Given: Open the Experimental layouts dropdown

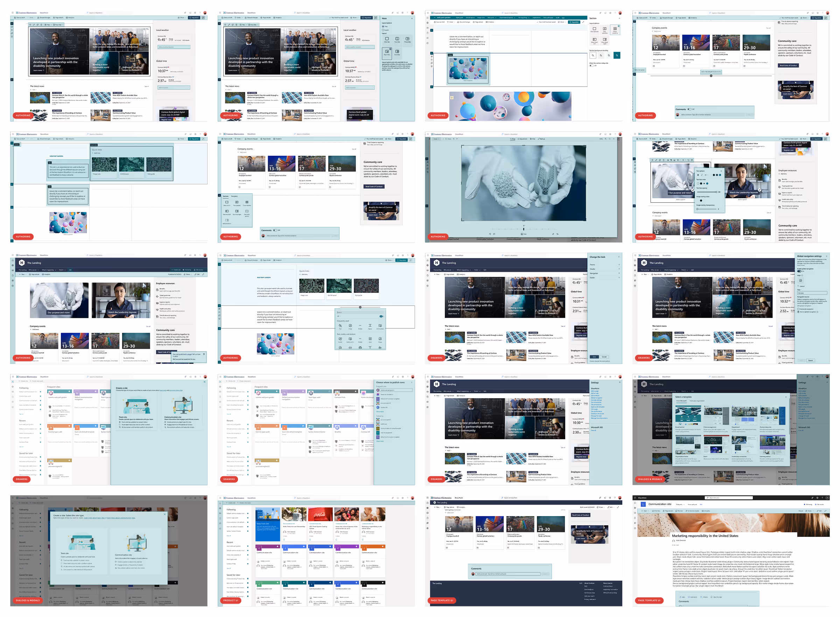Looking at the screenshot, I should [x=507, y=18].
